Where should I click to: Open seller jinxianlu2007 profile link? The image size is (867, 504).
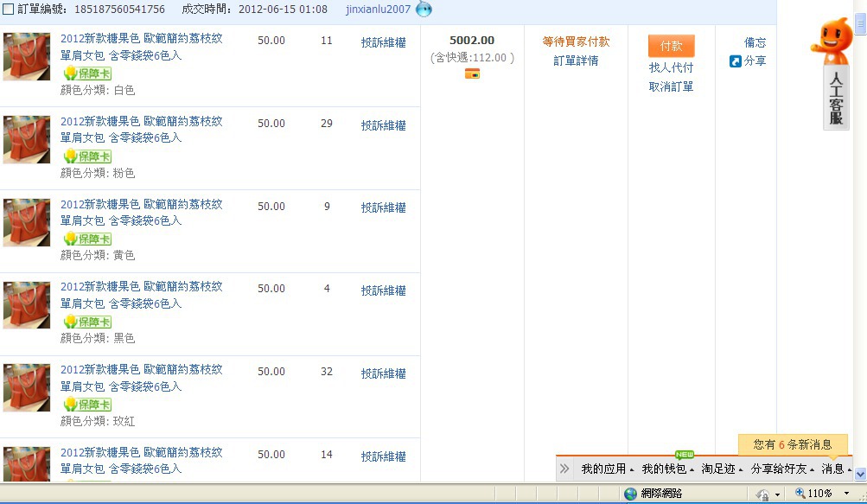point(379,10)
